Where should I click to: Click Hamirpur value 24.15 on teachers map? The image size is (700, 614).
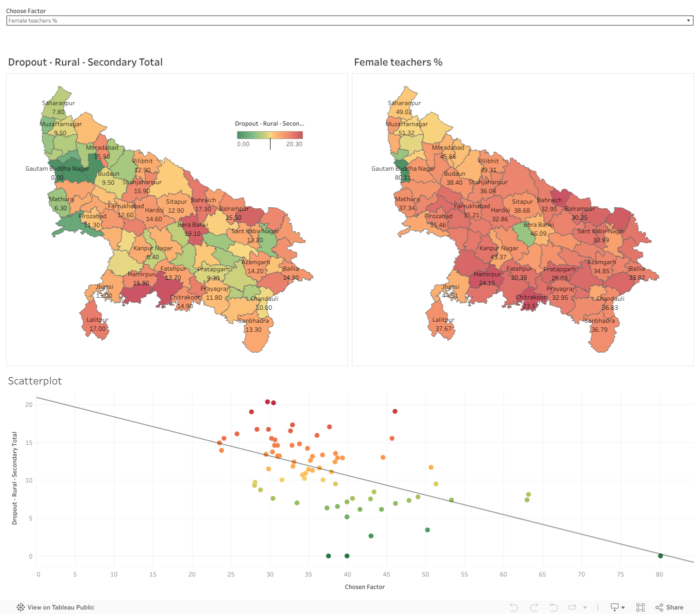pos(487,283)
